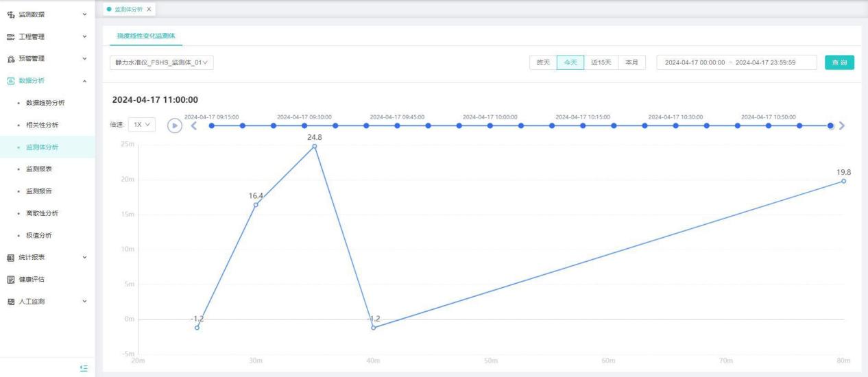This screenshot has height=377, width=868.
Task: Open the 静力水准仪_FSHS_监测体_01 dropdown
Action: click(x=162, y=62)
